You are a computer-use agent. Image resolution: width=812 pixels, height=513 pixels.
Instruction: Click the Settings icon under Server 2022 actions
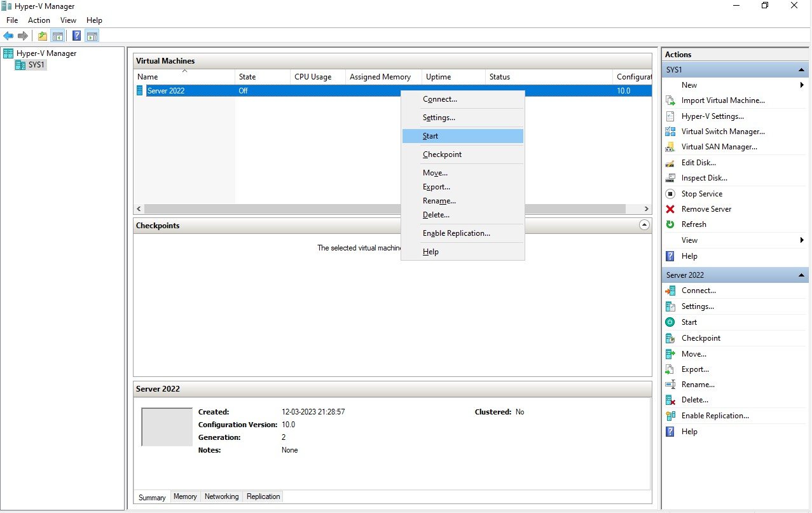point(670,306)
